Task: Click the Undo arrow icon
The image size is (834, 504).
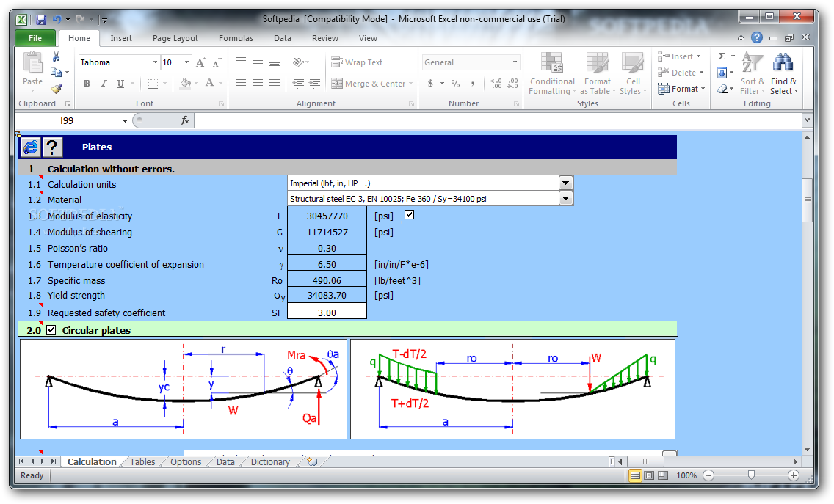Action: coord(57,19)
